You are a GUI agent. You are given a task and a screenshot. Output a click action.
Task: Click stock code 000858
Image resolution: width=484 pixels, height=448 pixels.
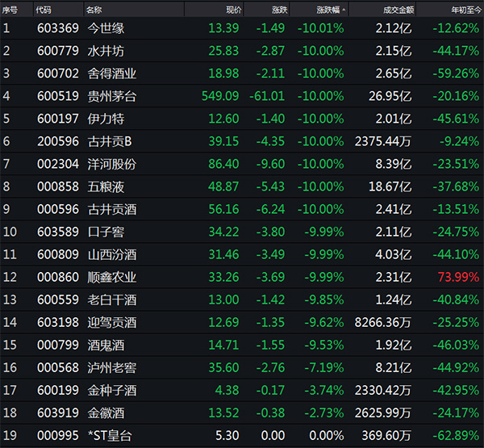[x=58, y=186]
